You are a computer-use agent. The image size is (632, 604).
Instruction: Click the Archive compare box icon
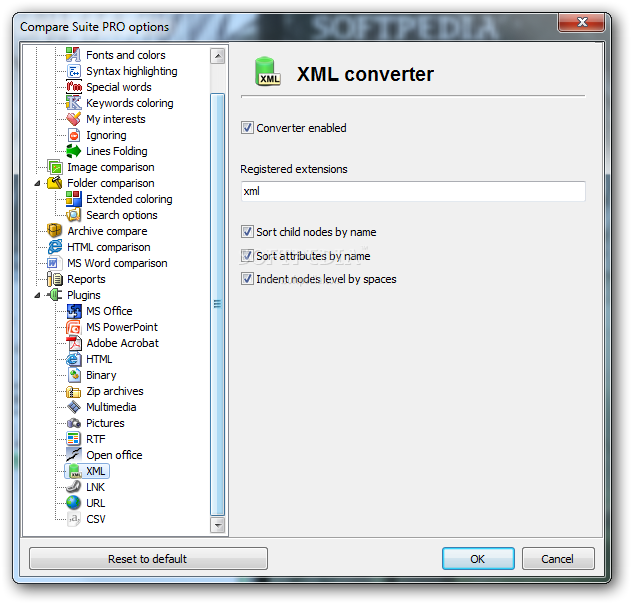54,231
